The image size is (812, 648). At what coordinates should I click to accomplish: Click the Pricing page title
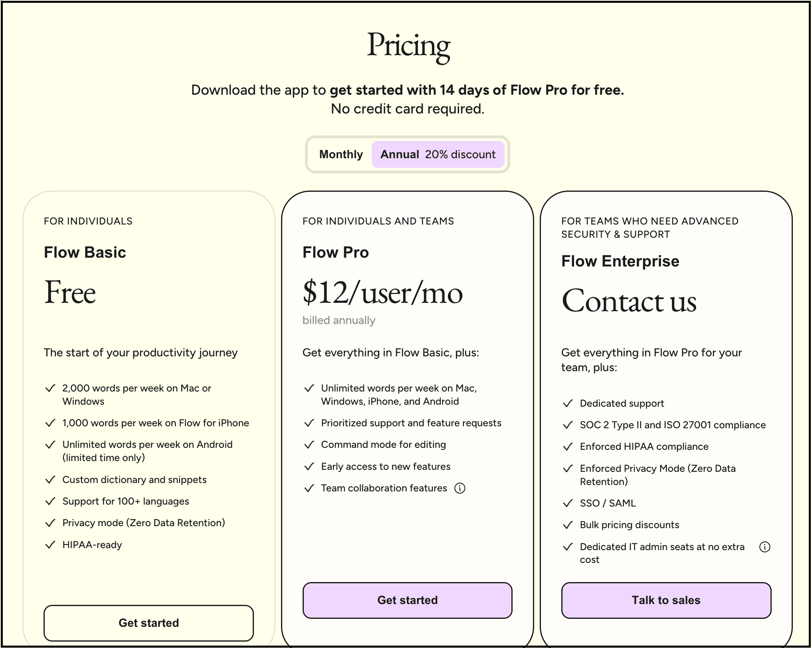[x=408, y=46]
